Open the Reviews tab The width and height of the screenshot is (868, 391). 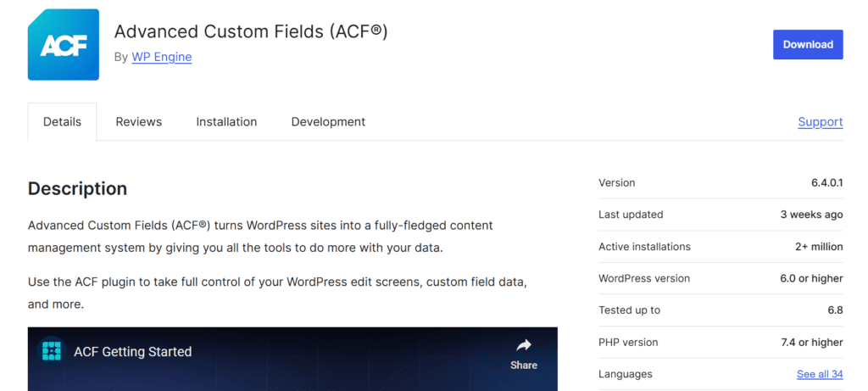tap(138, 122)
